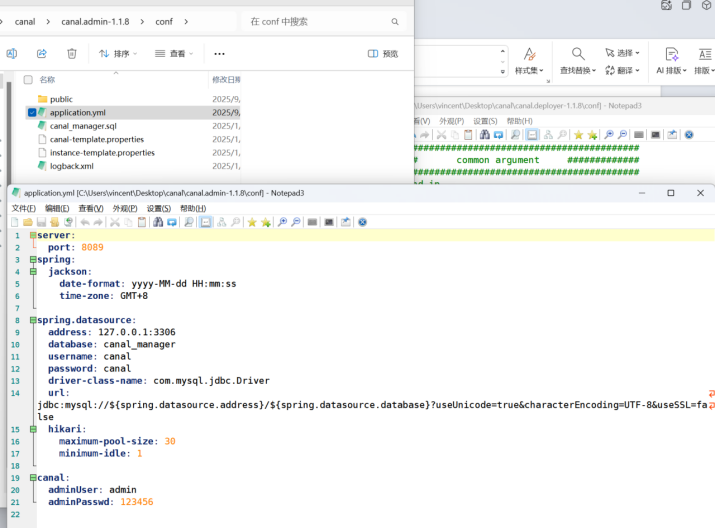
Task: Click pin always-on-top icon in application.yml Notepad3 toolbar
Action: tap(346, 222)
